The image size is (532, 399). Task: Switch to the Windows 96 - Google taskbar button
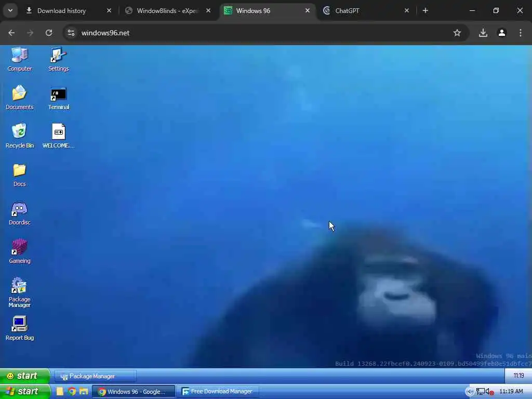pyautogui.click(x=134, y=392)
